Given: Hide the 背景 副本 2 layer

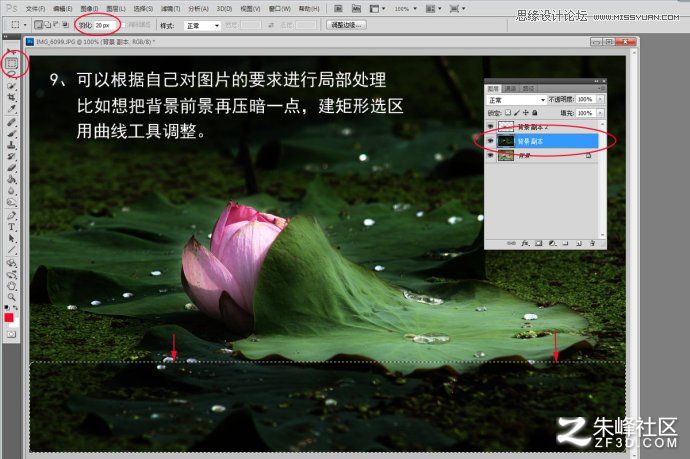Looking at the screenshot, I should point(491,127).
